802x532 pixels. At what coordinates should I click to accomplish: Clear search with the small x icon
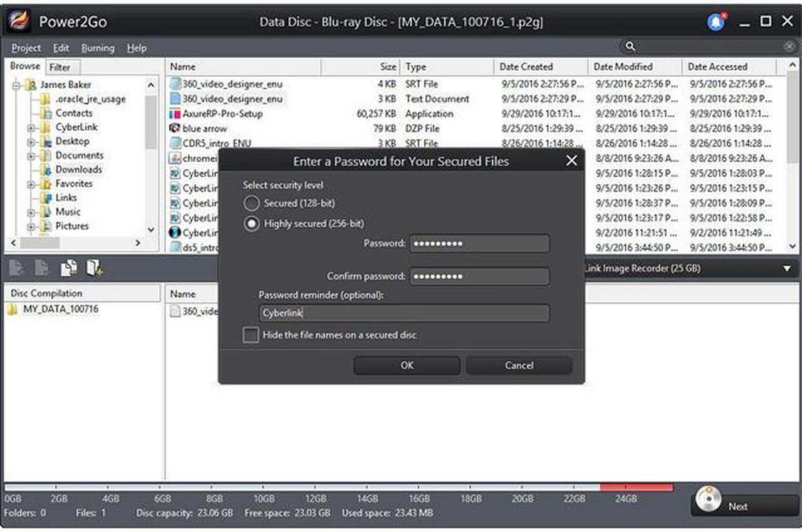[x=789, y=46]
